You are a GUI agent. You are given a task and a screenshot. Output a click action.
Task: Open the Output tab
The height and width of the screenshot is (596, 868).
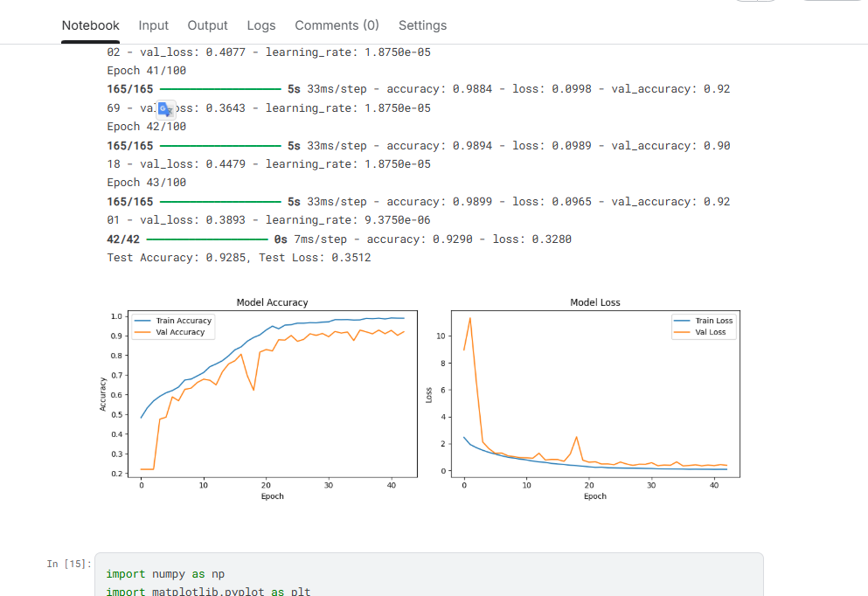coord(207,25)
